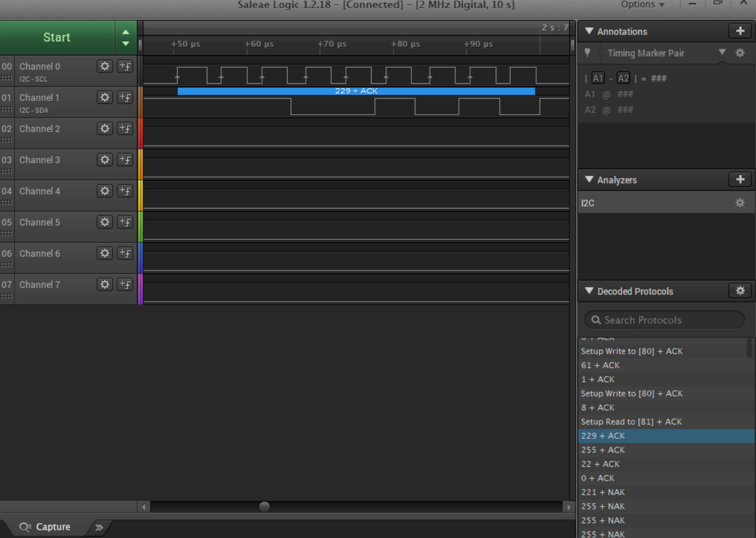The height and width of the screenshot is (538, 756).
Task: Click the horizontal timeline scrollbar thumb
Action: point(264,507)
